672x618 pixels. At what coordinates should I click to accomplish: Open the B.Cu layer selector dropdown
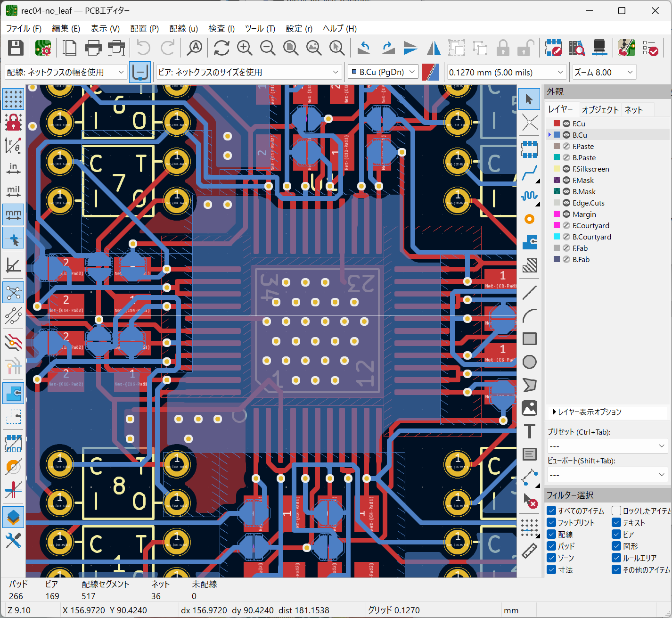point(383,72)
